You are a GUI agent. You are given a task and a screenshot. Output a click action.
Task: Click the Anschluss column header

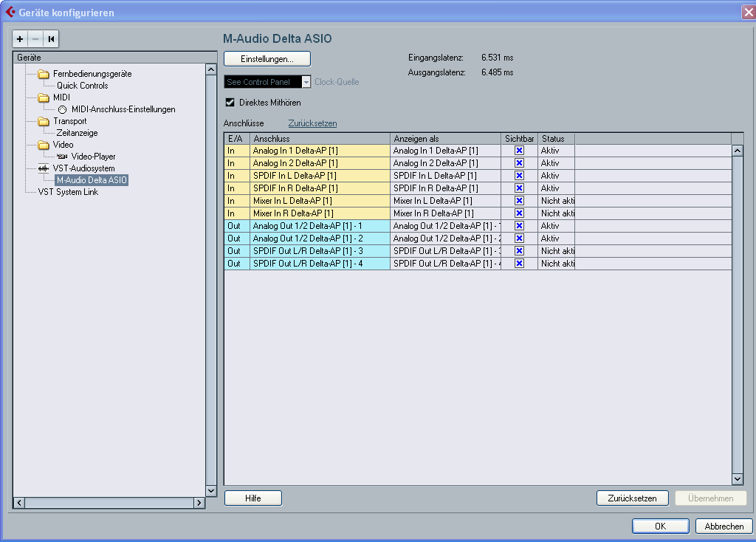(320, 139)
